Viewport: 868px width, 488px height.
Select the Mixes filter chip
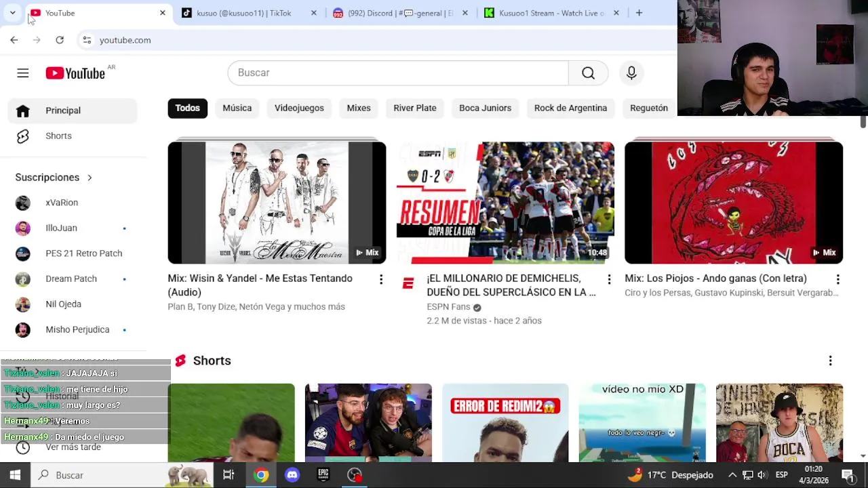pyautogui.click(x=359, y=108)
